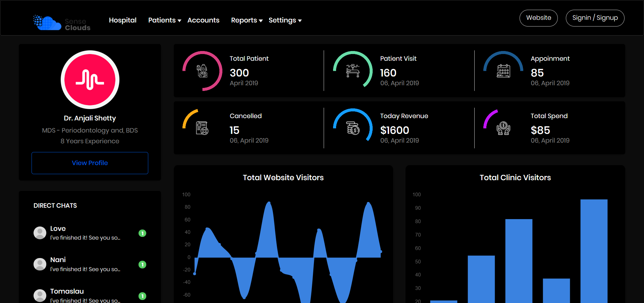This screenshot has width=644, height=303.
Task: Click the tallest bar in Clinic Visitors chart
Action: 594,251
